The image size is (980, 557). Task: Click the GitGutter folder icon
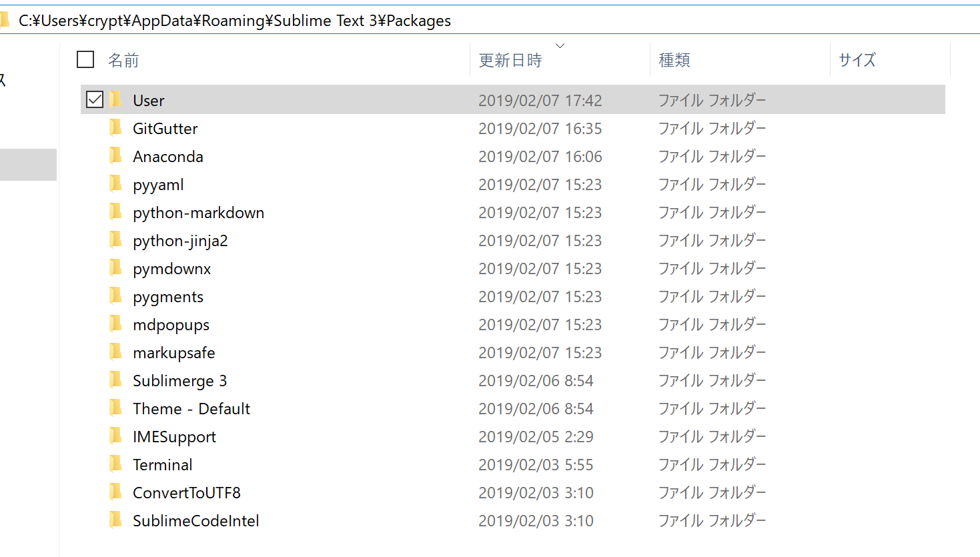click(116, 128)
